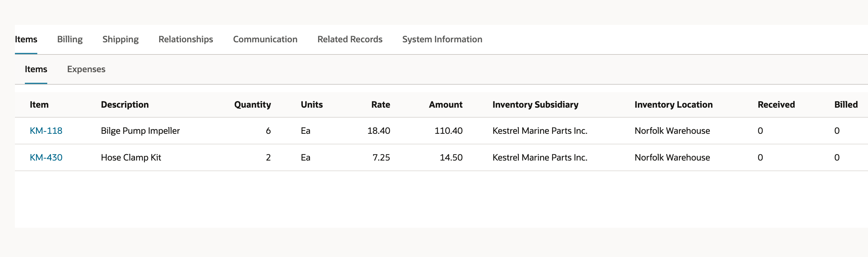Select the top-level Items tab

26,40
